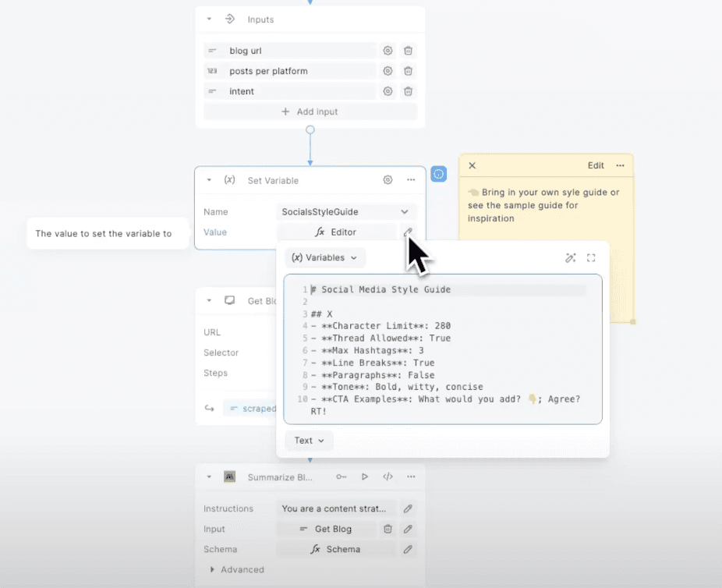This screenshot has width=722, height=588.
Task: Delete the posts per platform input
Action: click(x=408, y=71)
